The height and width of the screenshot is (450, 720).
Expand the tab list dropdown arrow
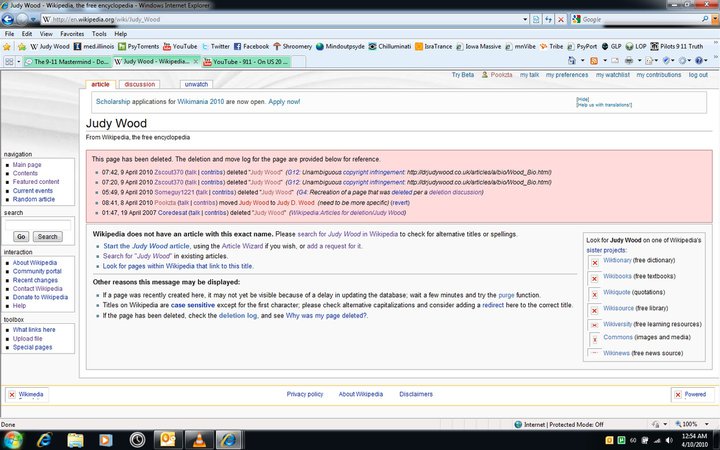[x=18, y=61]
